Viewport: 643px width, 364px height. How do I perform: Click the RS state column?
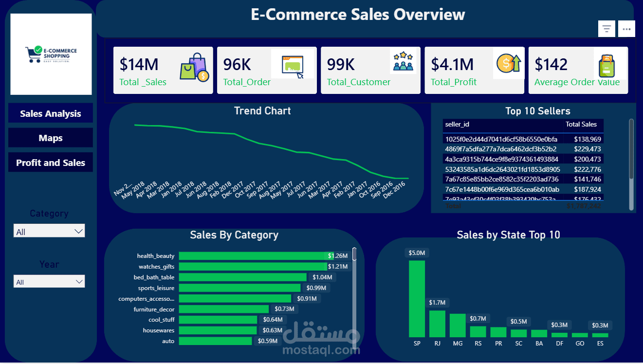pos(478,332)
